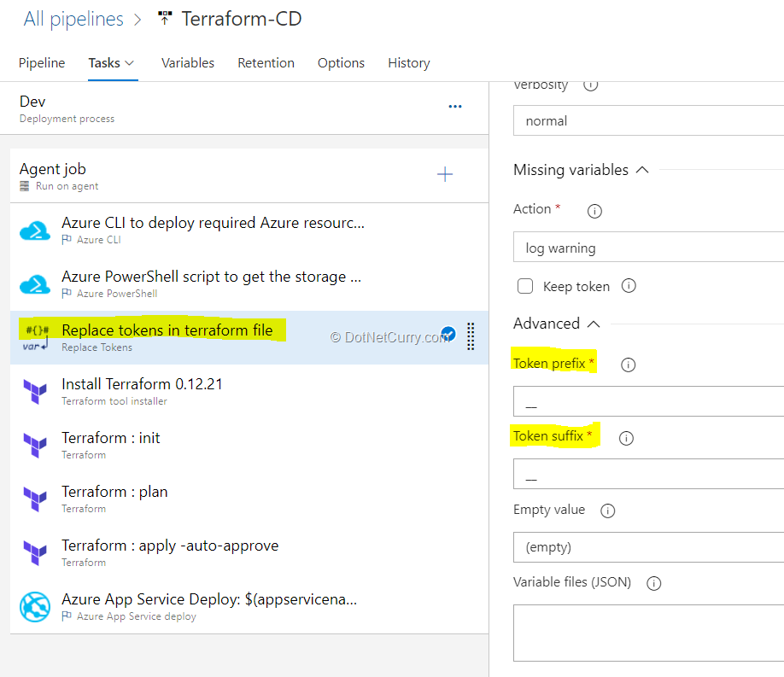Show info for Token prefix field
This screenshot has height=677, width=784.
628,365
